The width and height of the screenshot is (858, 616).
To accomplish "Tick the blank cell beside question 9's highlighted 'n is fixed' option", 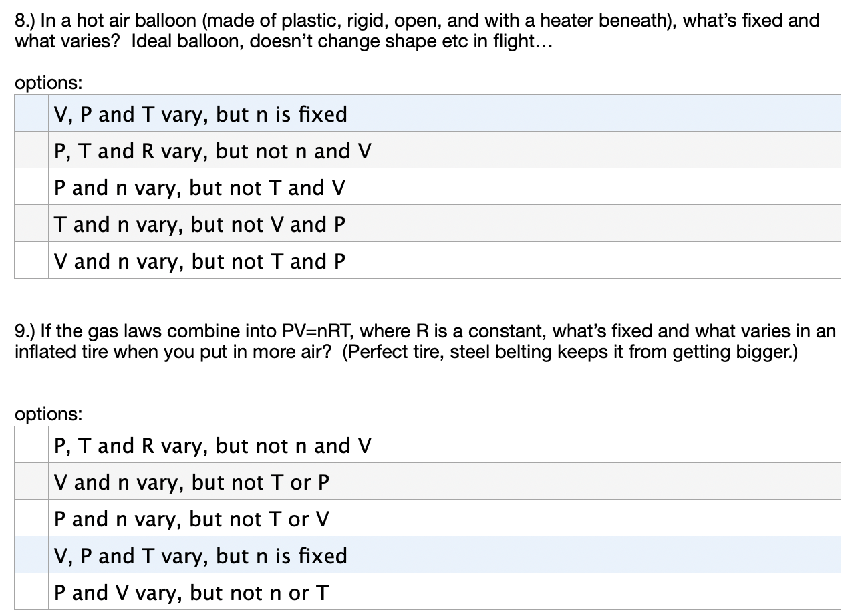I will coord(31,555).
